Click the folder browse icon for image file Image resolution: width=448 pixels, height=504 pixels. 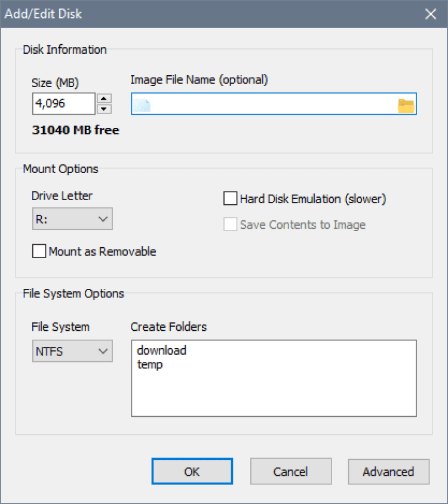406,106
